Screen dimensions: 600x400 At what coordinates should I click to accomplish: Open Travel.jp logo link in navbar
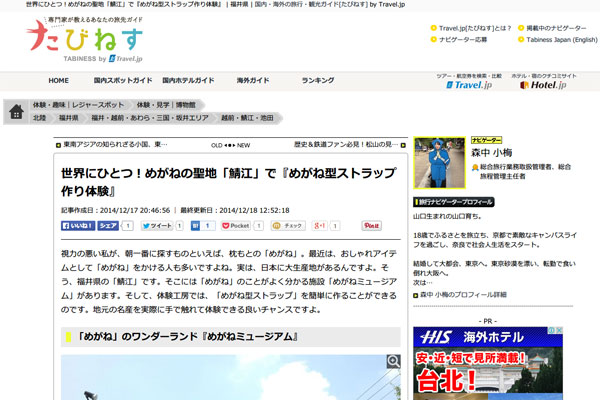pos(469,85)
